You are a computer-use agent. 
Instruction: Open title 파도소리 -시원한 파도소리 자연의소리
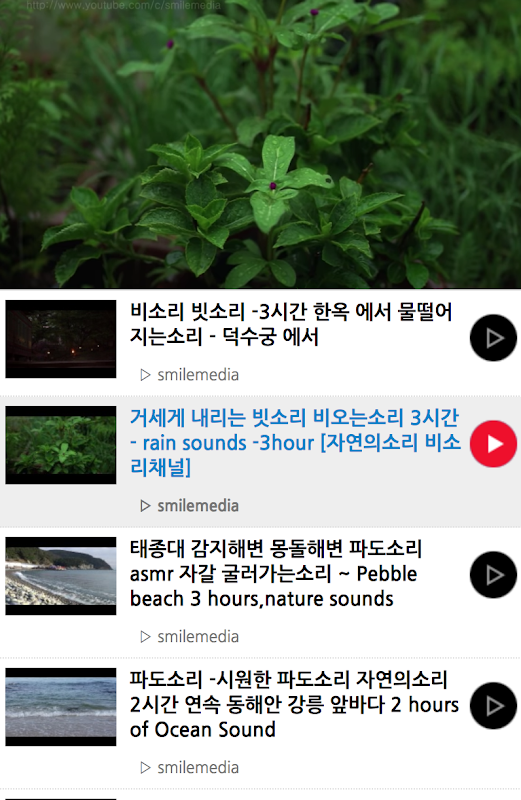(294, 705)
